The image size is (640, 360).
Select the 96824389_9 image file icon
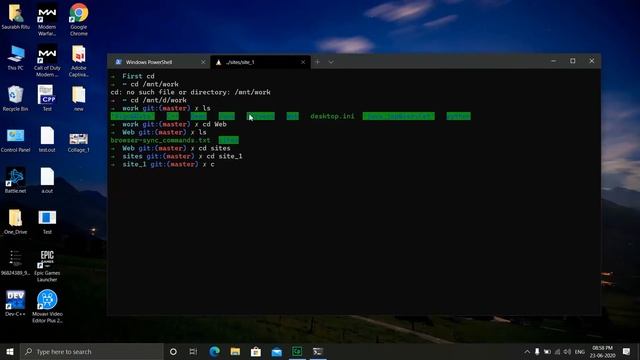click(x=16, y=262)
